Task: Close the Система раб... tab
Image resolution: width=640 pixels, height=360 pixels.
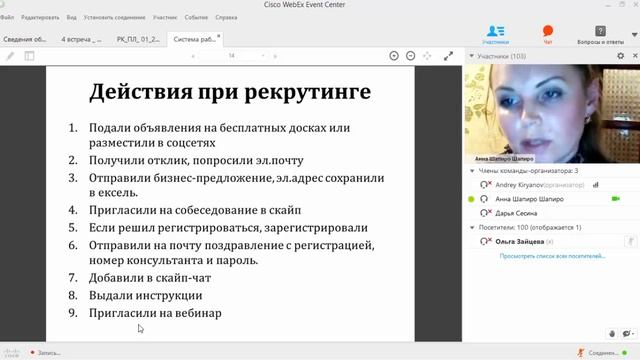Action: 219,36
